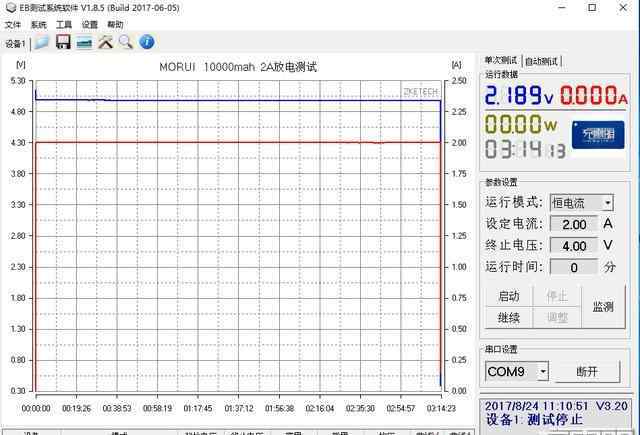Click the 停止 stop button
This screenshot has width=640, height=435.
(x=557, y=296)
